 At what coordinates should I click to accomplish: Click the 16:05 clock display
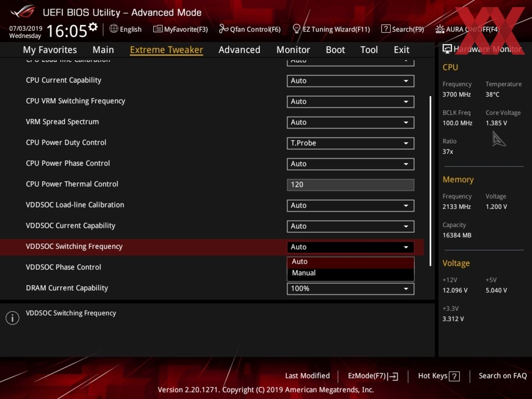(66, 31)
